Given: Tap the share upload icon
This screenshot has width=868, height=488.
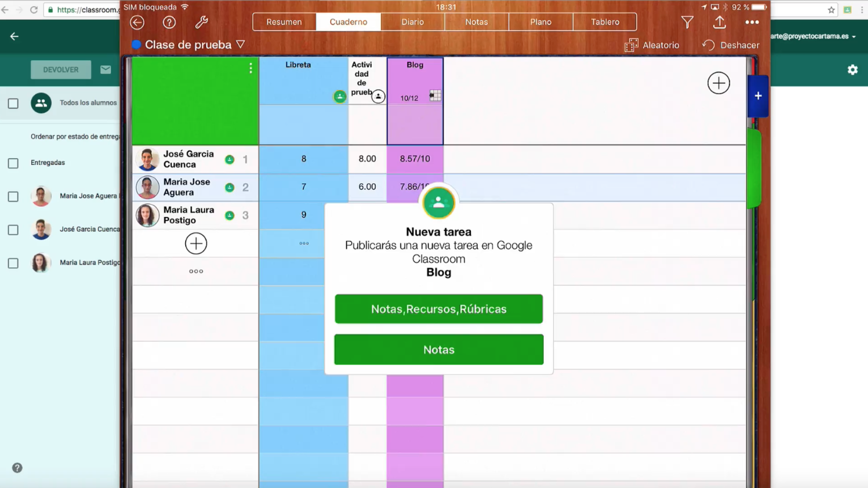Looking at the screenshot, I should pos(719,22).
